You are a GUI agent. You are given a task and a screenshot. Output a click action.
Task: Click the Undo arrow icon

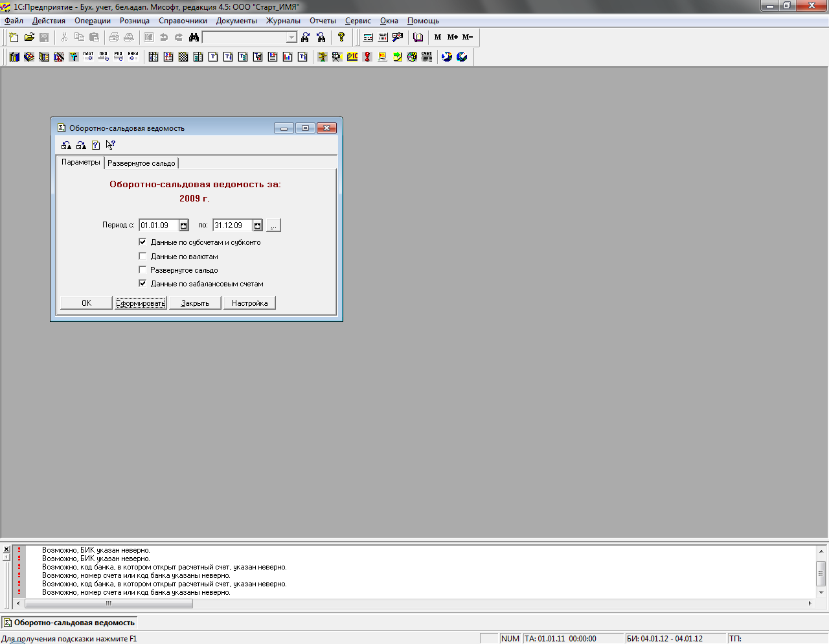coord(164,38)
